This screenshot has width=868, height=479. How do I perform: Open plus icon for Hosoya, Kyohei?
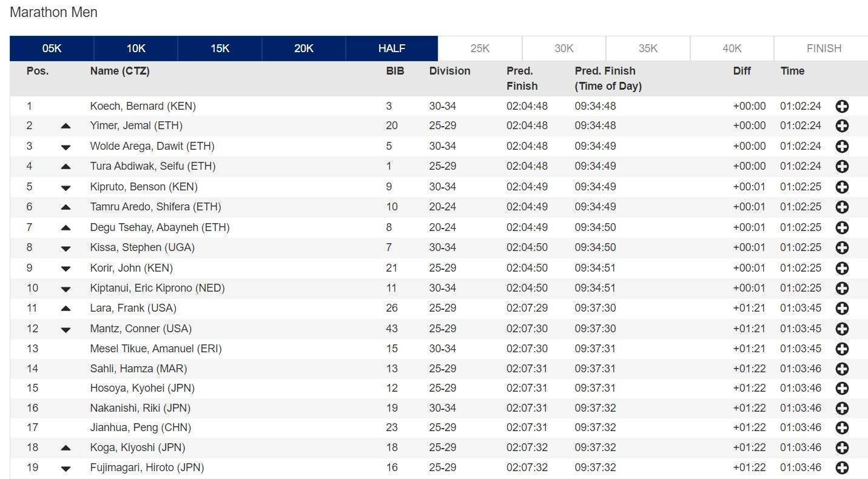point(842,388)
